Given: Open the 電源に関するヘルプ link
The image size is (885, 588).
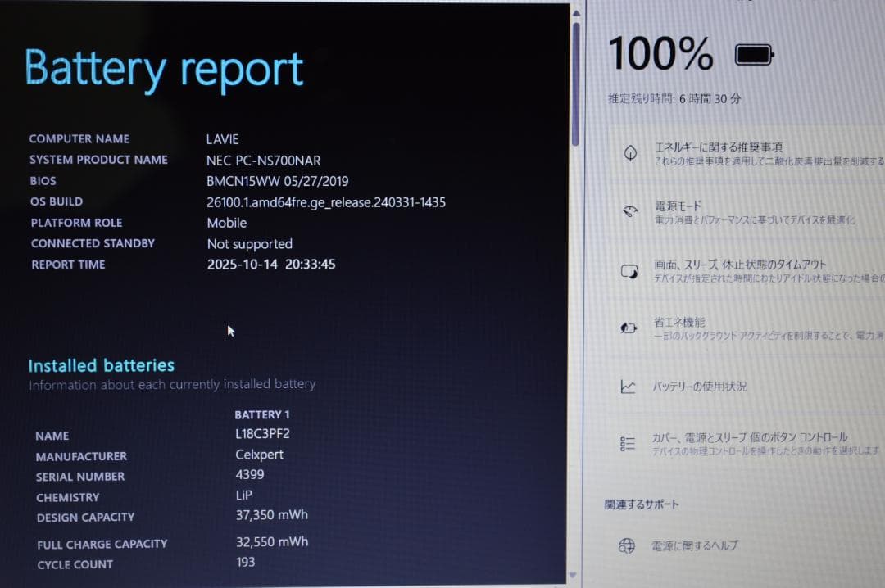Looking at the screenshot, I should tap(694, 545).
